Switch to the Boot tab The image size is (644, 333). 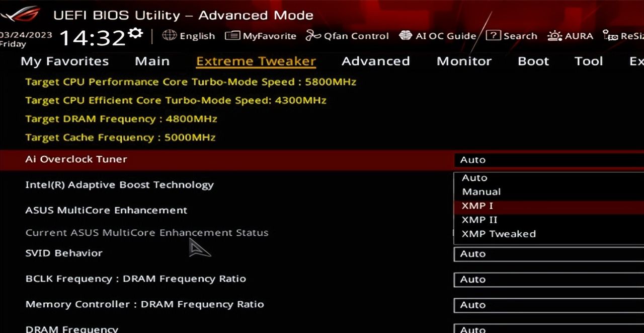[533, 61]
